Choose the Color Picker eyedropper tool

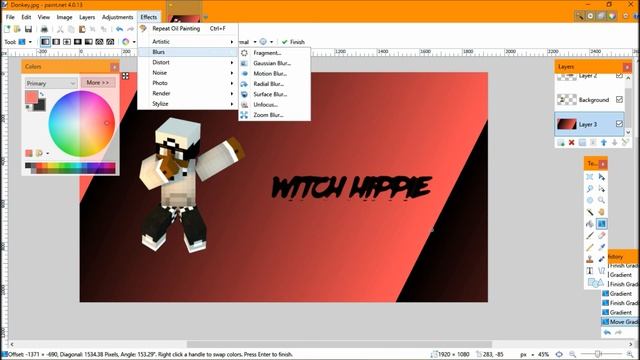[x=602, y=247]
